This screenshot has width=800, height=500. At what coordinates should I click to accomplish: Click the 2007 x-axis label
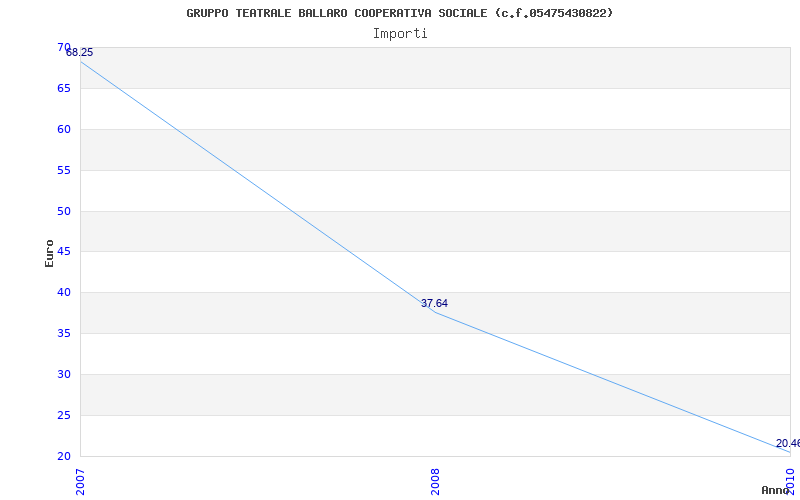tap(81, 482)
